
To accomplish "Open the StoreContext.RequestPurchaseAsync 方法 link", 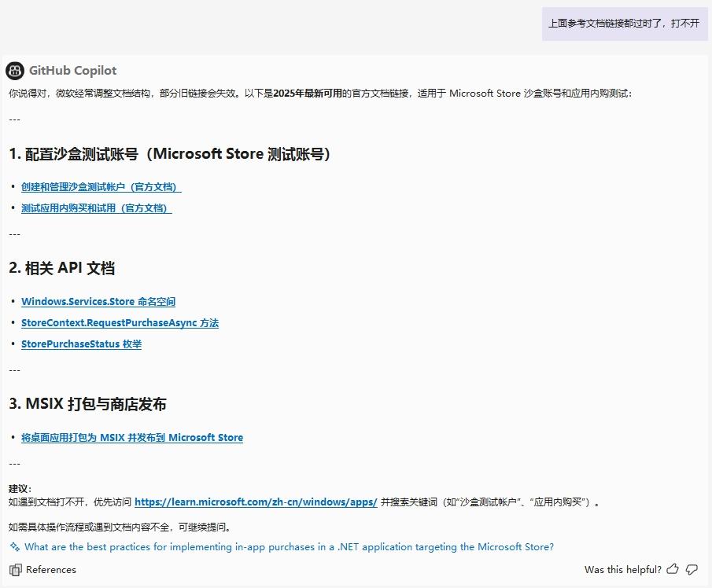I will [120, 322].
